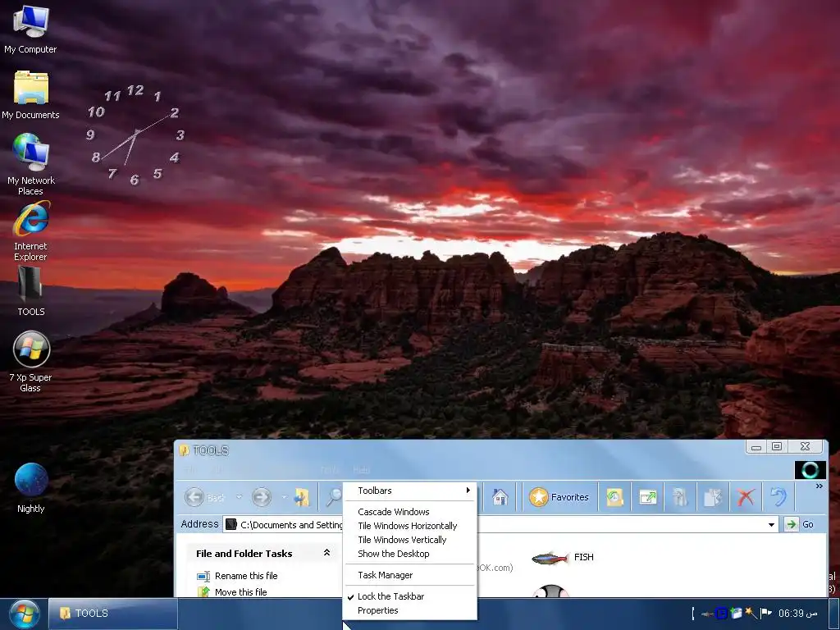Select the My Documents desktop icon
Image resolution: width=840 pixels, height=630 pixels.
[x=30, y=95]
